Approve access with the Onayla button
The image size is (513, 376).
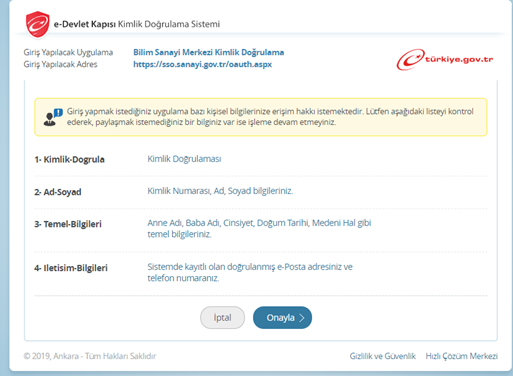pyautogui.click(x=282, y=318)
